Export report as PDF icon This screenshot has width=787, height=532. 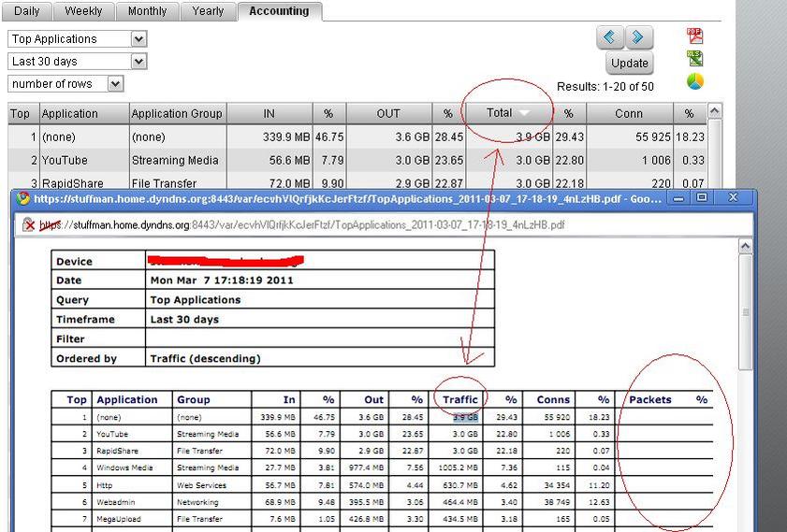694,36
